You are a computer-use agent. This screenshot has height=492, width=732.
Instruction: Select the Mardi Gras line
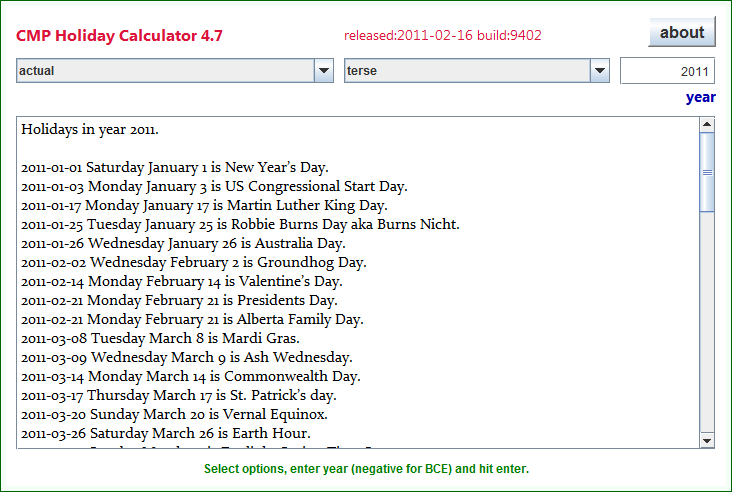tap(160, 338)
